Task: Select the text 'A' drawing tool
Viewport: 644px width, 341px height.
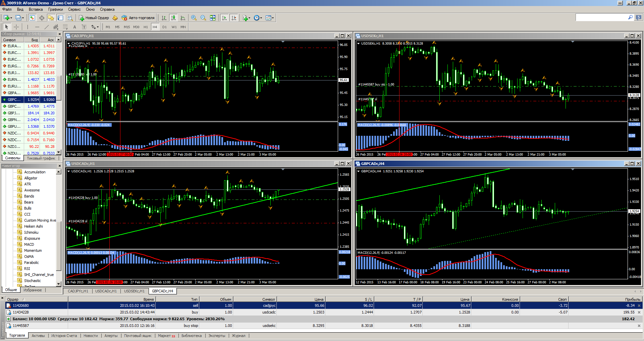Action: point(75,27)
